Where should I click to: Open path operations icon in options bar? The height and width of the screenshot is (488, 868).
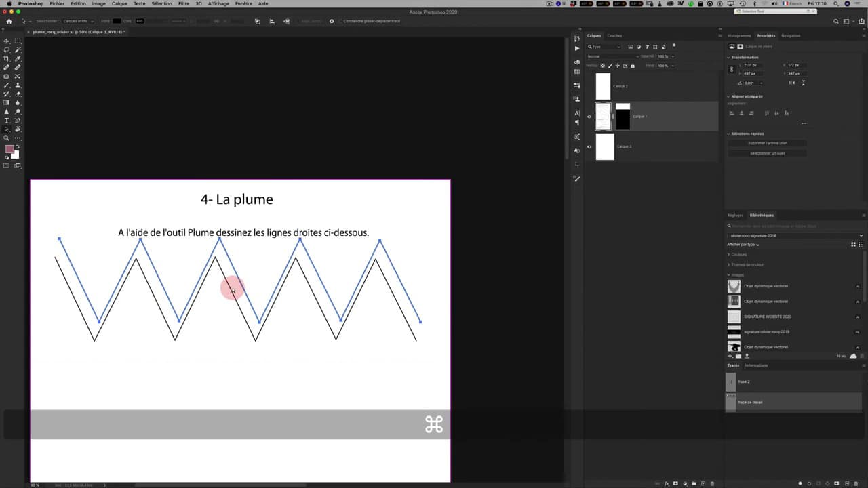257,21
